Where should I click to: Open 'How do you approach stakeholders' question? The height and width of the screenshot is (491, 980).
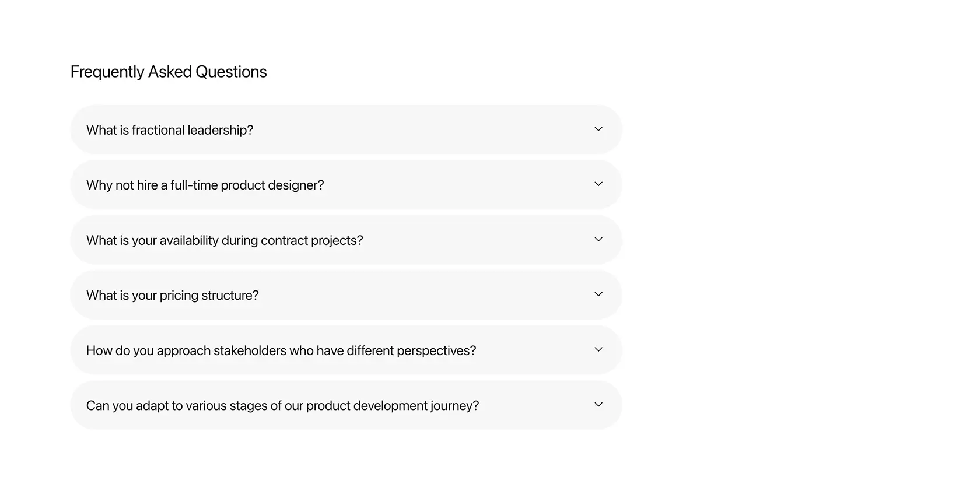pyautogui.click(x=346, y=350)
